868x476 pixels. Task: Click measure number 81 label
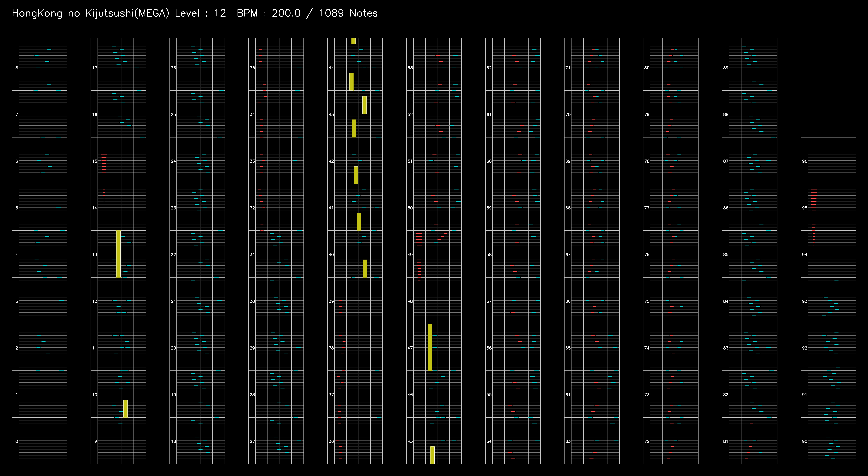click(x=725, y=441)
